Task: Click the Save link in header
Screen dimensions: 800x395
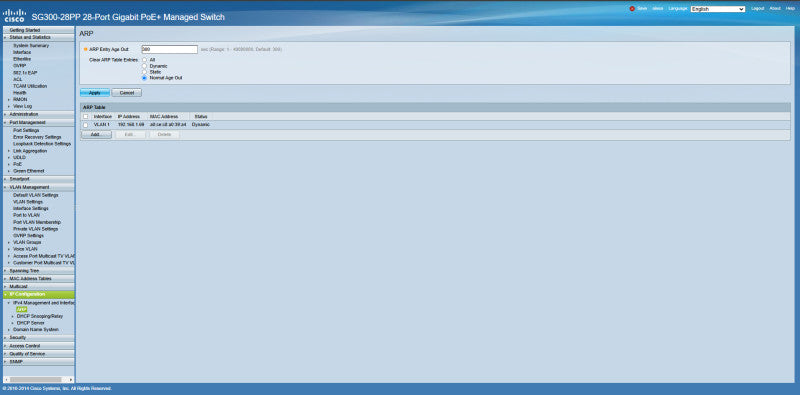Action: (x=642, y=9)
